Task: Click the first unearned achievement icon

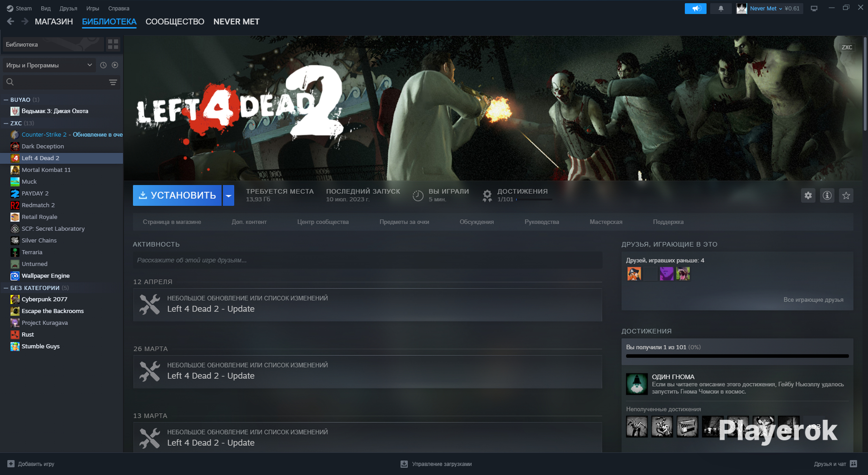Action: pyautogui.click(x=637, y=427)
